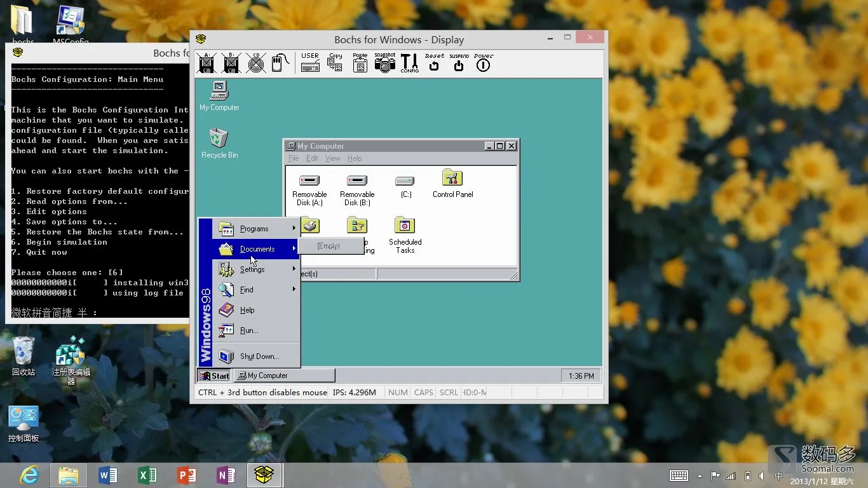This screenshot has width=868, height=488.
Task: Open Internet Explorer from taskbar
Action: coord(29,475)
